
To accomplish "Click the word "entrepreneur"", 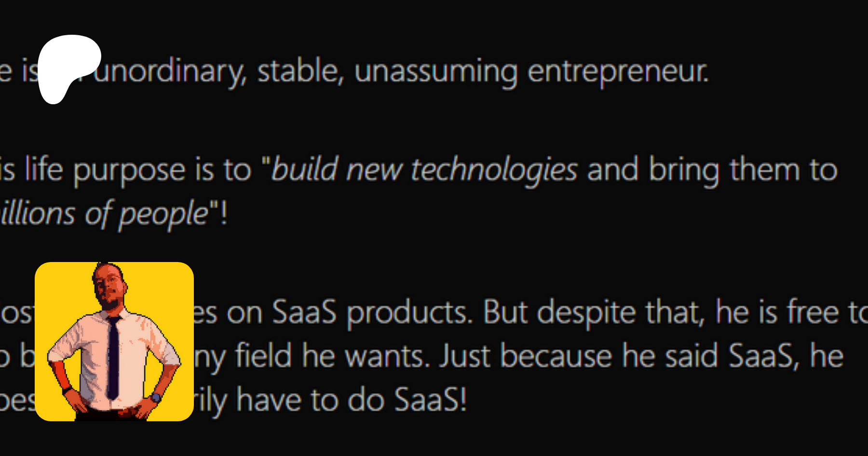I will point(617,72).
